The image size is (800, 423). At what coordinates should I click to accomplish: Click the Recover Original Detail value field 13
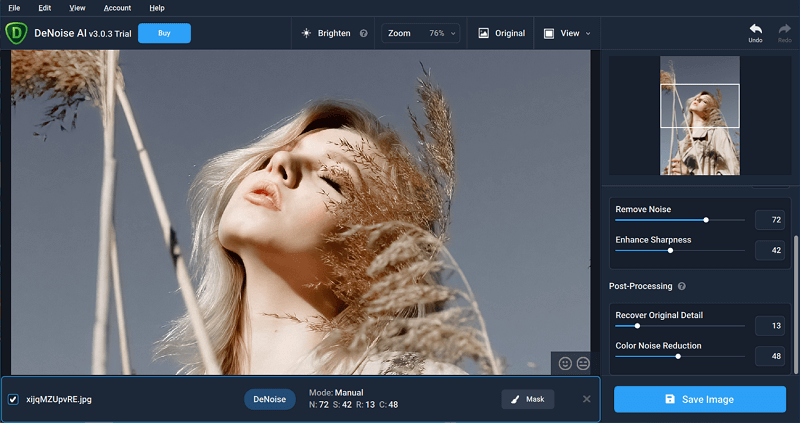770,326
